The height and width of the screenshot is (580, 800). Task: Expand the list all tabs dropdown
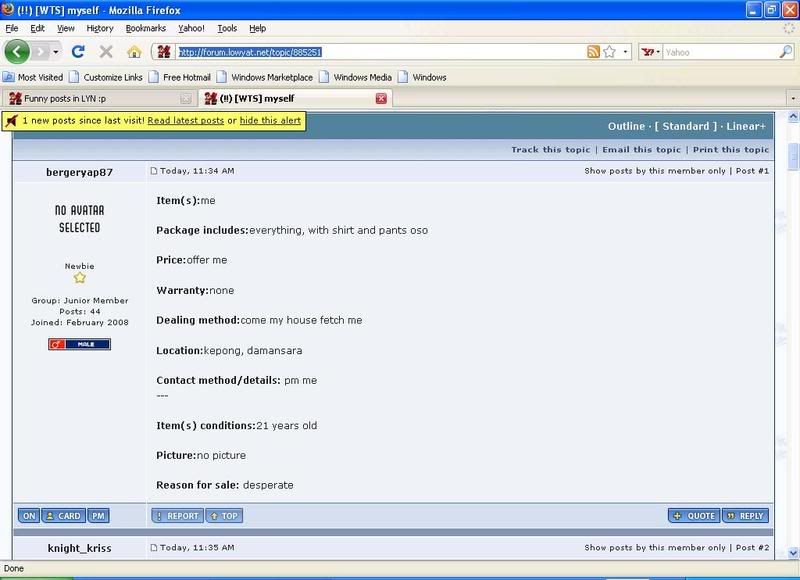coord(792,98)
